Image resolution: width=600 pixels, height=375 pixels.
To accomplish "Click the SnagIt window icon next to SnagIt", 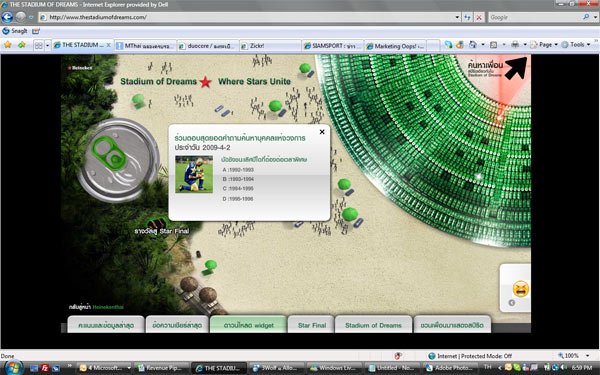I will pos(36,31).
